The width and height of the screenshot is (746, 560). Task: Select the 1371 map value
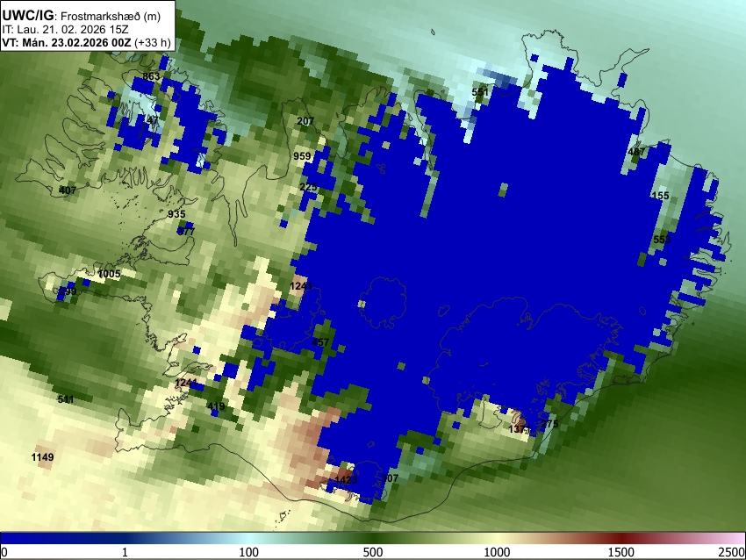coord(520,429)
